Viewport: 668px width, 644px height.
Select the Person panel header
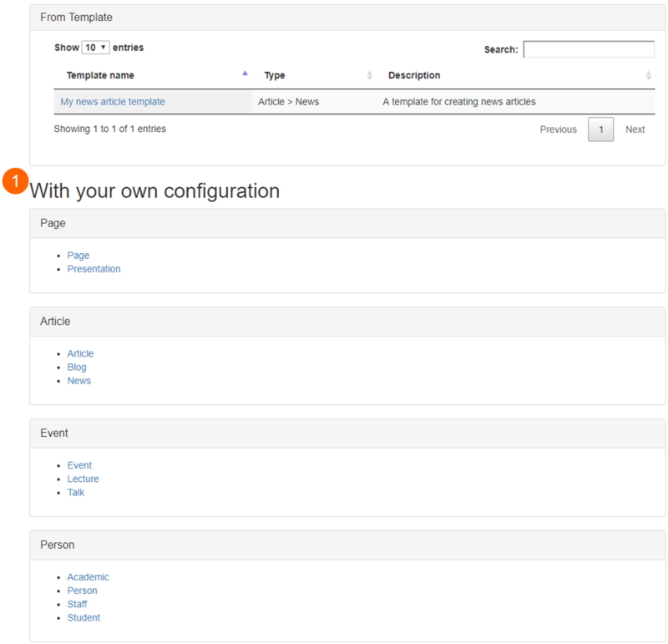[347, 545]
